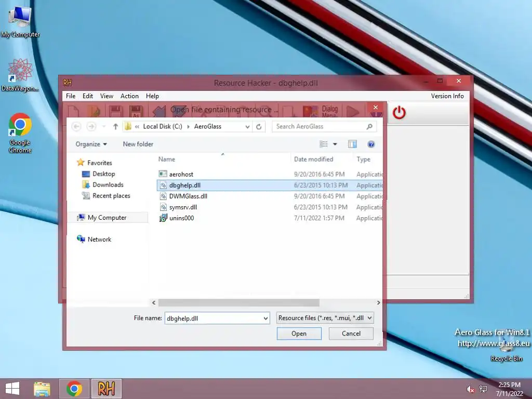Click the red power icon in Resource Hacker
This screenshot has height=399, width=532.
[399, 112]
